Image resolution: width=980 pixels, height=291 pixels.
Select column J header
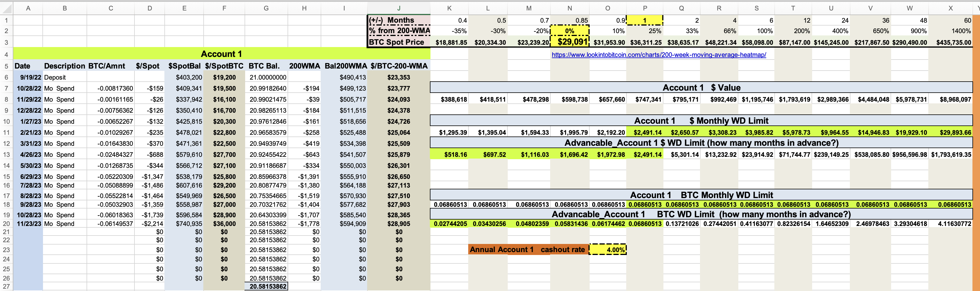(399, 8)
